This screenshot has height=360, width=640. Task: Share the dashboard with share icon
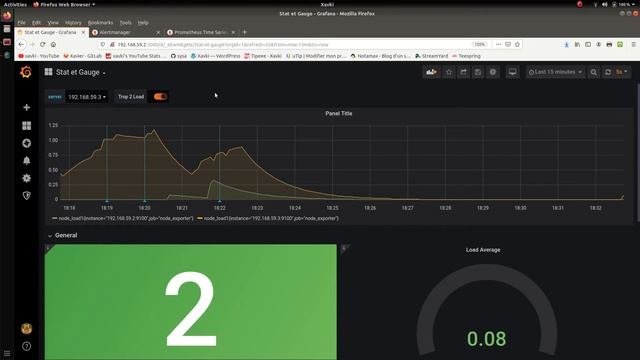coord(463,72)
